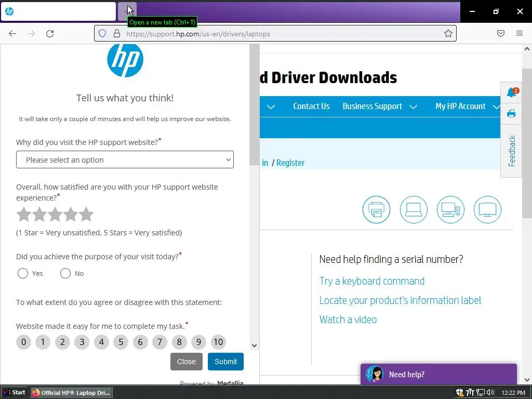View site security lock information
532x399 pixels.
click(x=117, y=34)
